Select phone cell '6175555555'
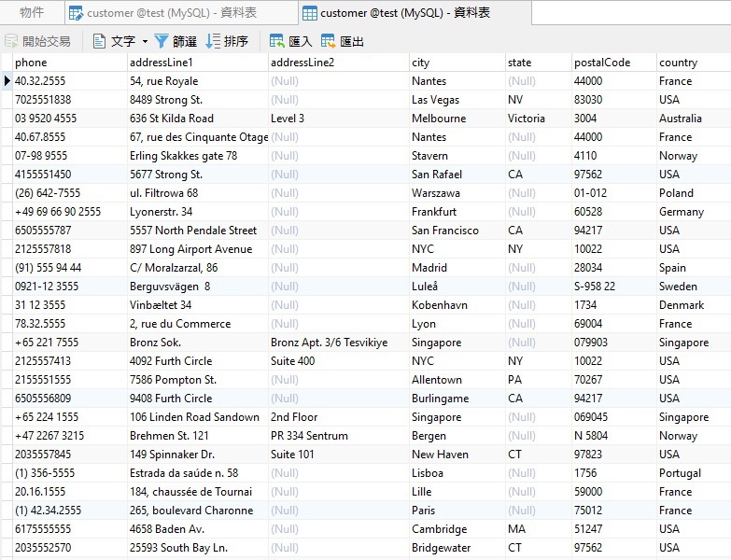This screenshot has width=731, height=560. [70, 529]
